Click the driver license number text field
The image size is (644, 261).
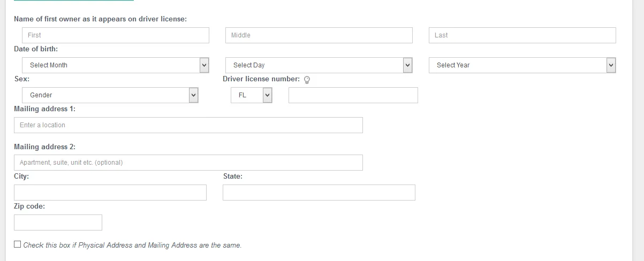pyautogui.click(x=353, y=95)
